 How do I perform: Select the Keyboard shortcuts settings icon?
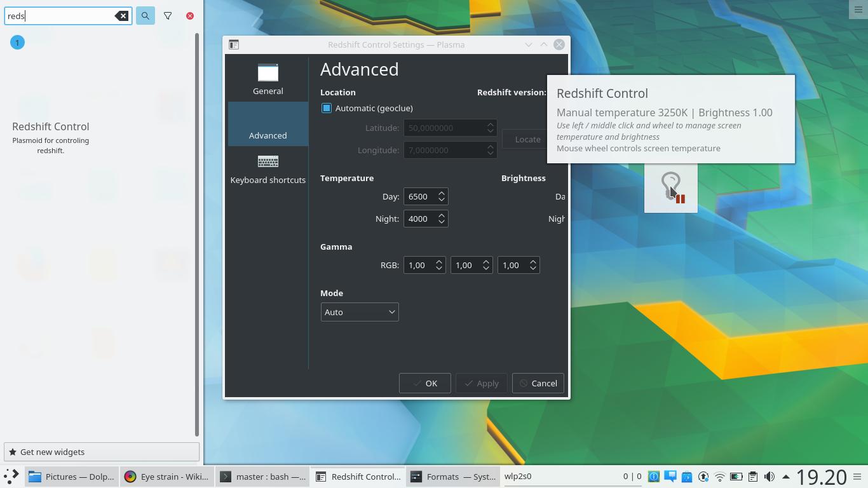tap(268, 161)
